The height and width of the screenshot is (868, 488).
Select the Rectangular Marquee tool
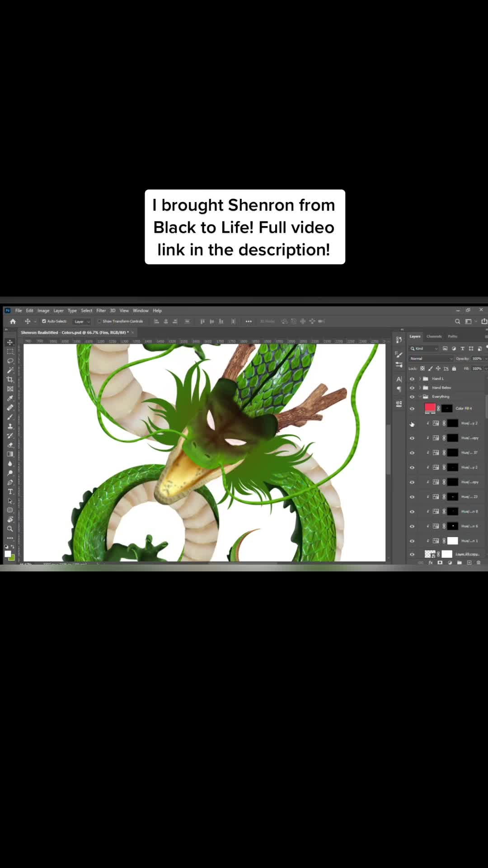(x=10, y=352)
